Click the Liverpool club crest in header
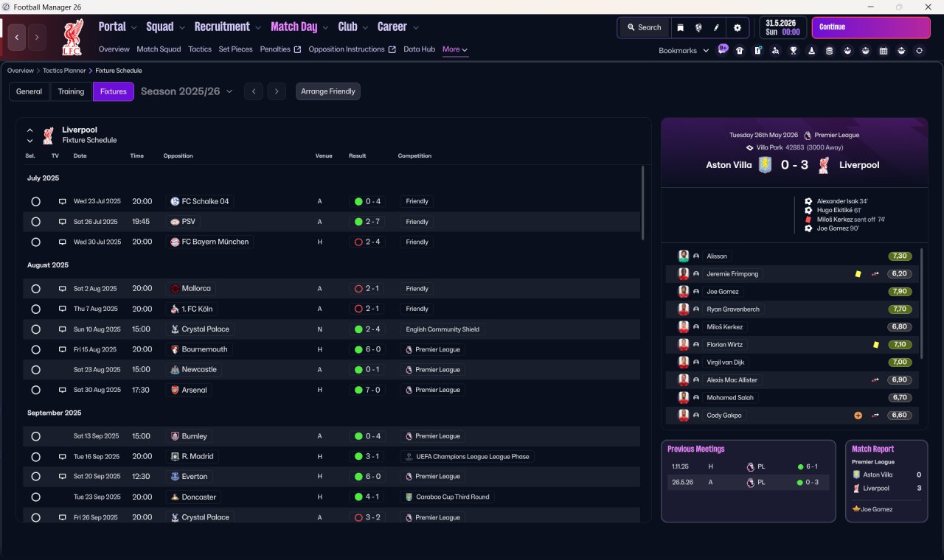Image resolution: width=944 pixels, height=560 pixels. pyautogui.click(x=73, y=37)
